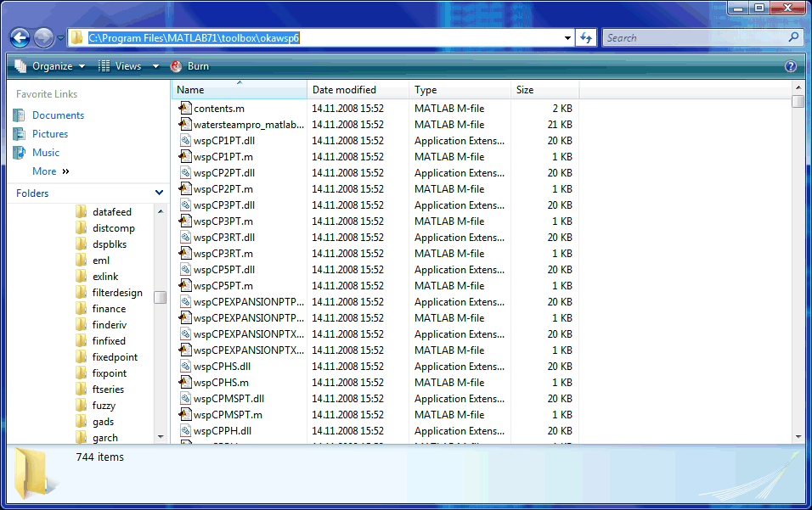The image size is (812, 510).
Task: Select the distcomp folder in tree
Action: 114,228
